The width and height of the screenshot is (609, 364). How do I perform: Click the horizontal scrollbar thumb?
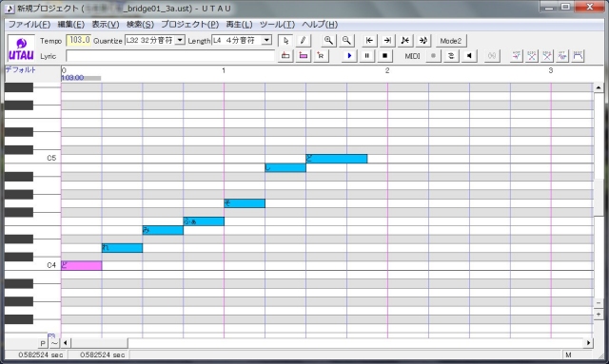point(99,343)
